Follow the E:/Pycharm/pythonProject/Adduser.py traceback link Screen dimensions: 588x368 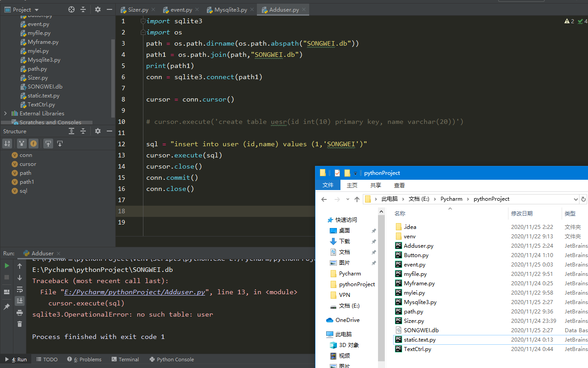click(135, 292)
